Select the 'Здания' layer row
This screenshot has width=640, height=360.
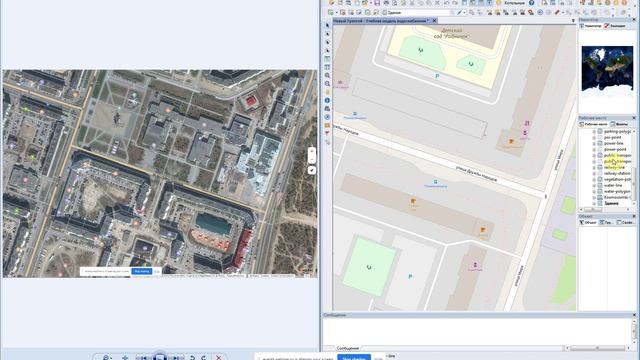611,203
